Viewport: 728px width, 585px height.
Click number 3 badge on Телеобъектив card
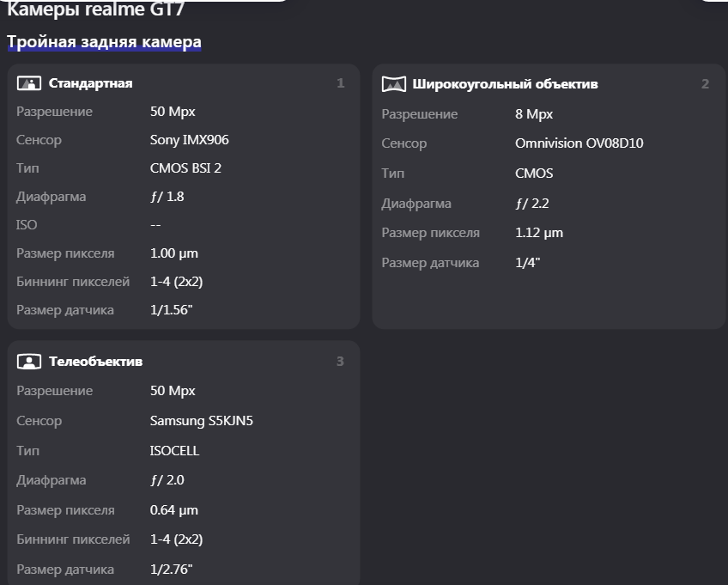tap(340, 362)
